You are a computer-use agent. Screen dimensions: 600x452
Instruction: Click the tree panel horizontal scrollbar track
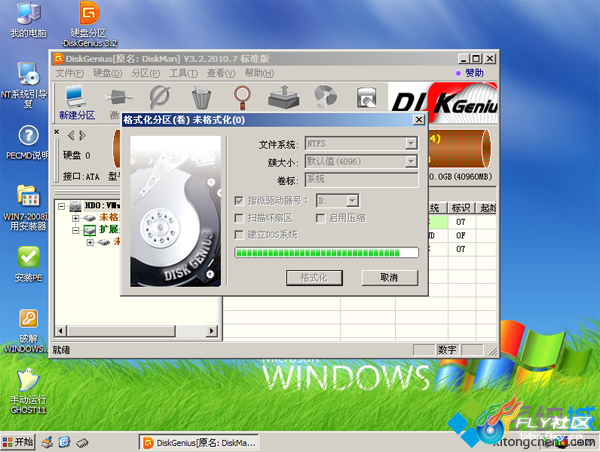click(x=137, y=331)
